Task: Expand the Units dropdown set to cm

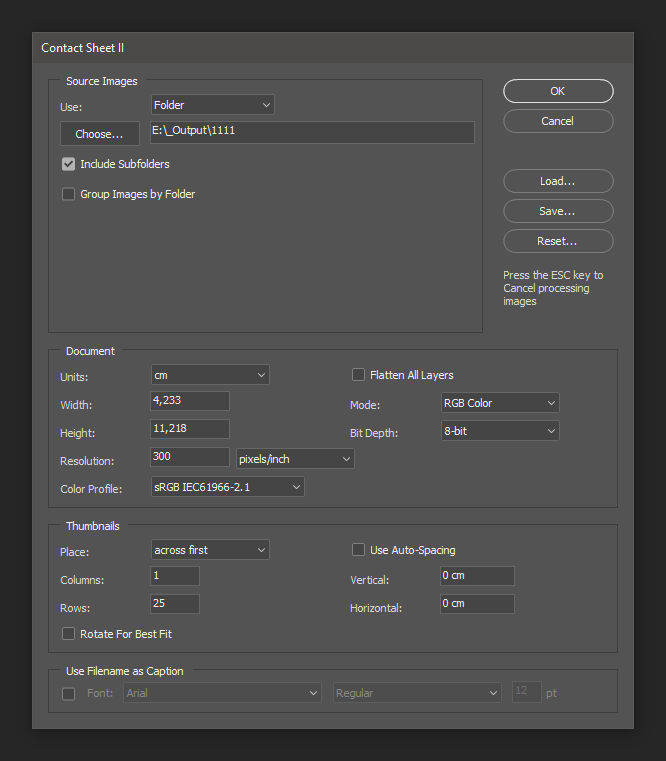Action: coord(210,375)
